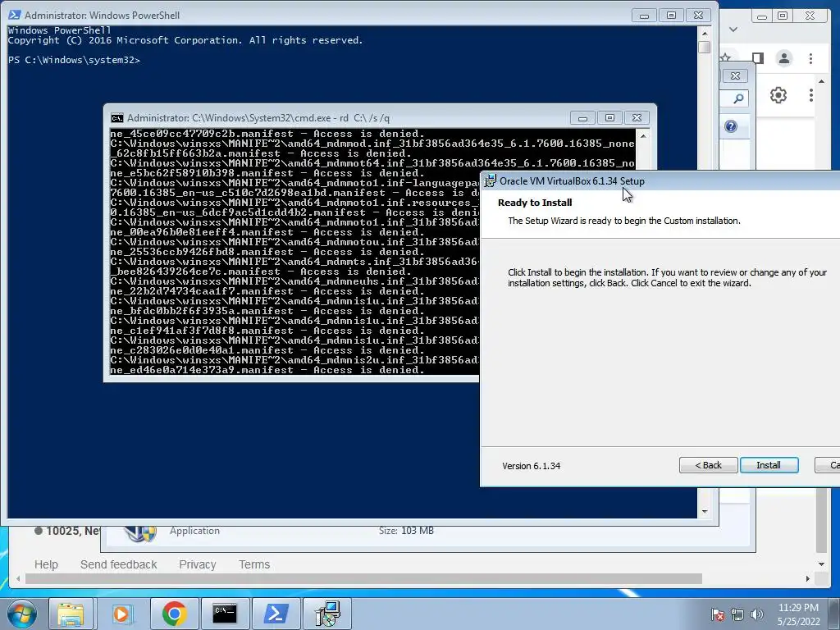The width and height of the screenshot is (840, 630).
Task: Click the PowerShell window icon in title bar
Action: [x=15, y=15]
